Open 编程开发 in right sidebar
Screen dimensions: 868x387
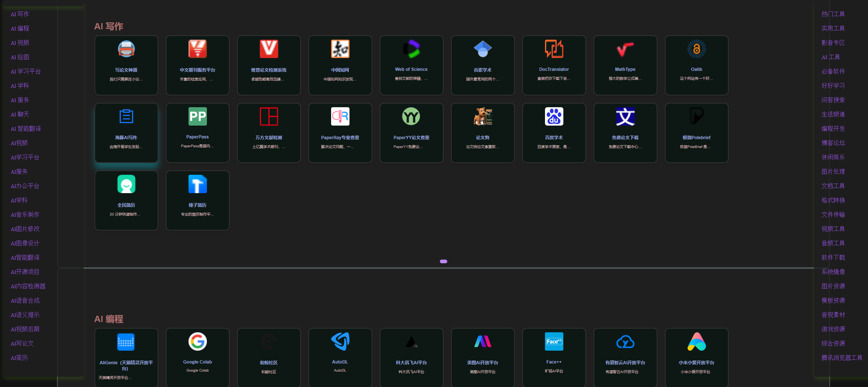(833, 129)
